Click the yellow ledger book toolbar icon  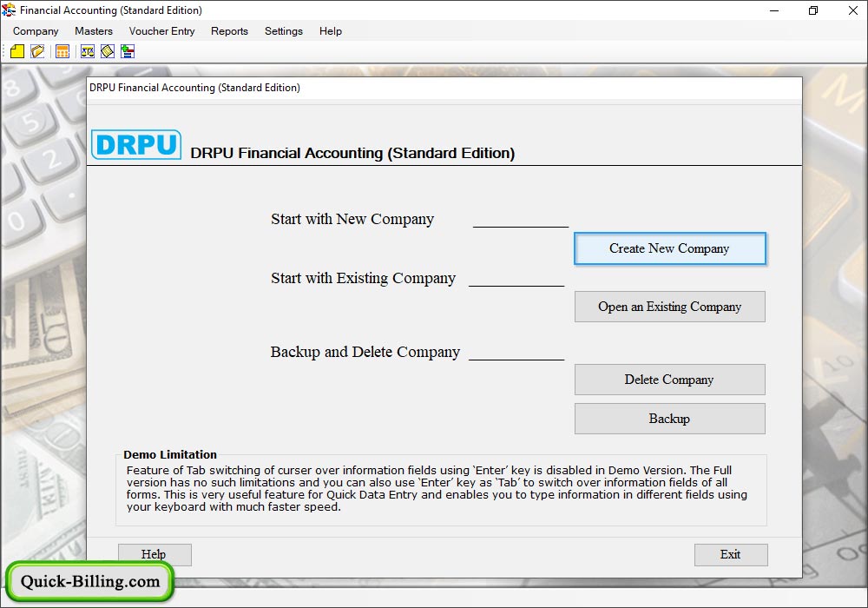108,51
